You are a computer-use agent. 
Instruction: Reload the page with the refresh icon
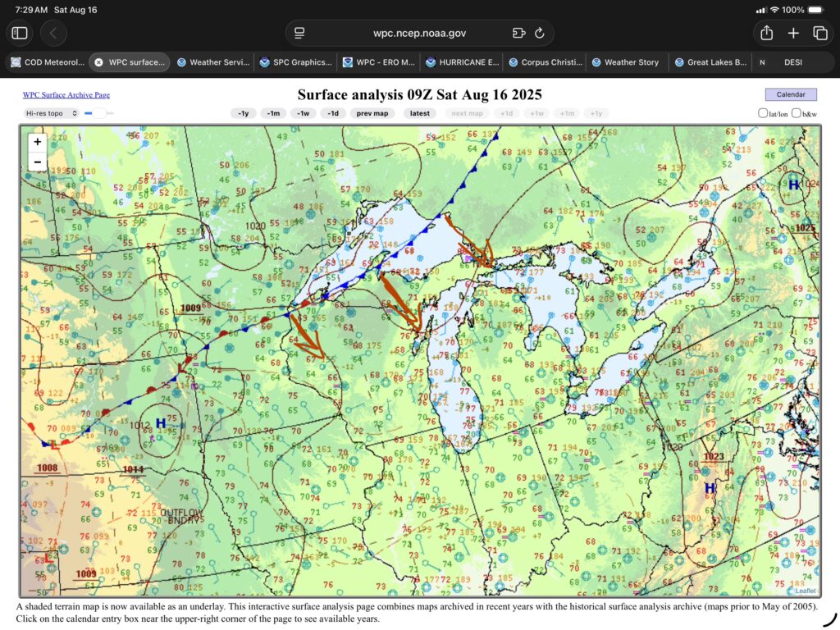pos(539,33)
